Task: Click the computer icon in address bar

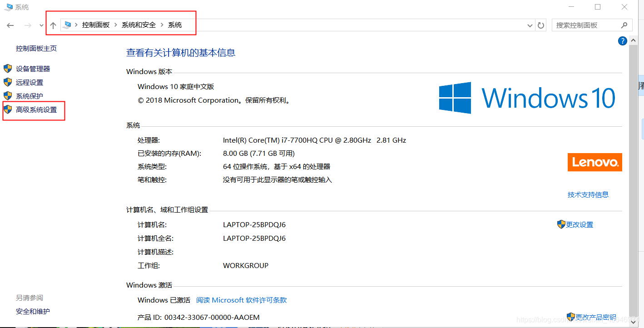Action: [x=67, y=25]
